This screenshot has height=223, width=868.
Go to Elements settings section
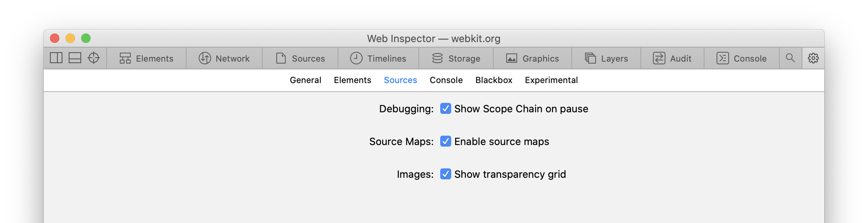[x=352, y=80]
